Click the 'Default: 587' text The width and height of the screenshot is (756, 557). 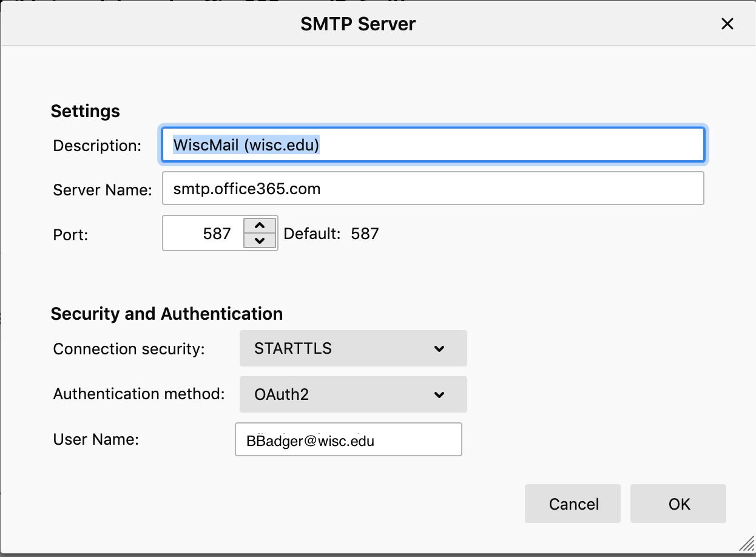(331, 234)
